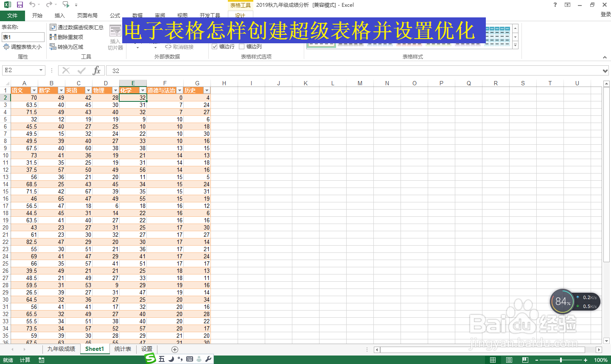This screenshot has width=611, height=364.
Task: Click the 表名称 input field showing 表1
Action: 23,37
